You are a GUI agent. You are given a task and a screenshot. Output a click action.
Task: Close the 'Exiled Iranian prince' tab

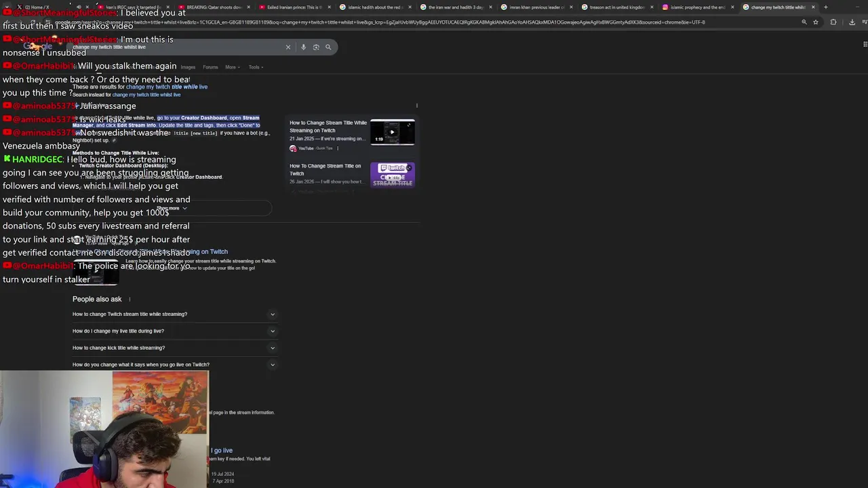(x=329, y=7)
